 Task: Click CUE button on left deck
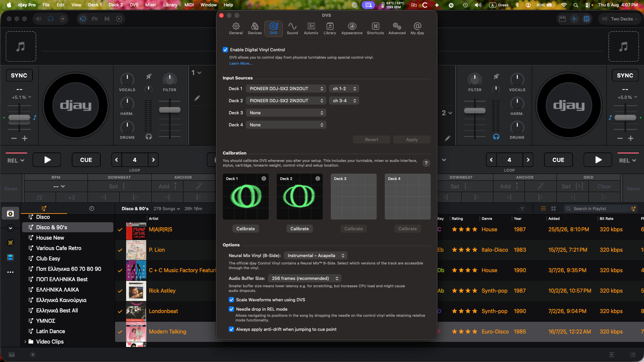86,160
